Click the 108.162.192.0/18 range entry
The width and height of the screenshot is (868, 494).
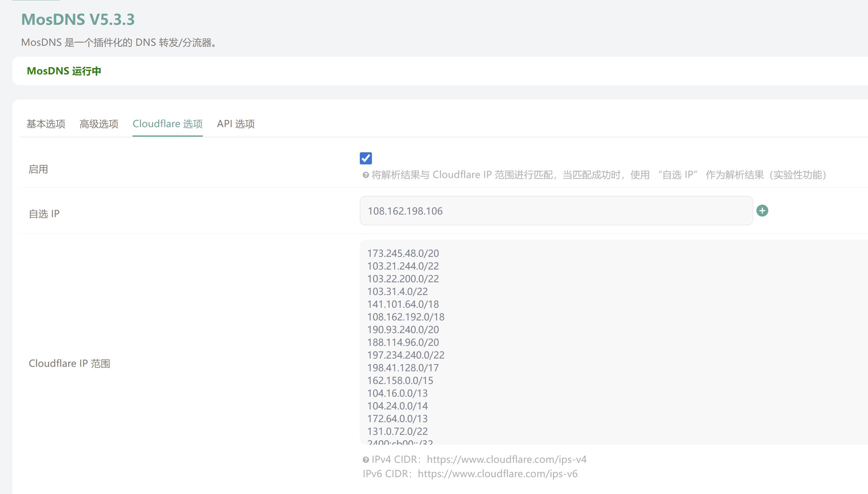[x=406, y=317]
